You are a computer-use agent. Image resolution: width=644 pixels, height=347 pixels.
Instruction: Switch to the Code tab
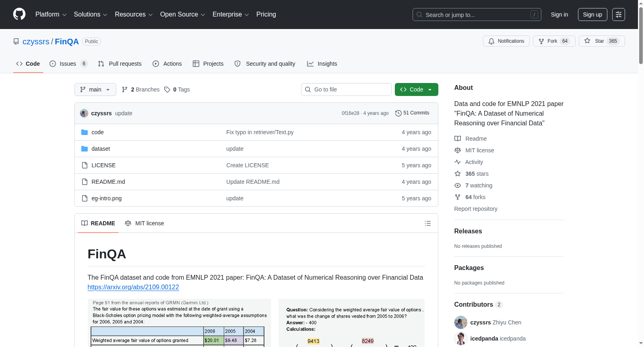coord(28,64)
